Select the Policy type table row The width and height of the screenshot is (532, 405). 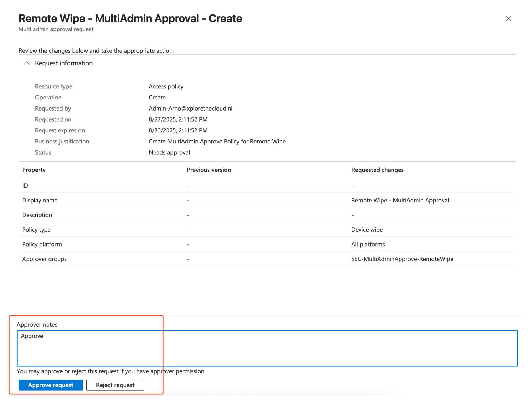click(36, 230)
